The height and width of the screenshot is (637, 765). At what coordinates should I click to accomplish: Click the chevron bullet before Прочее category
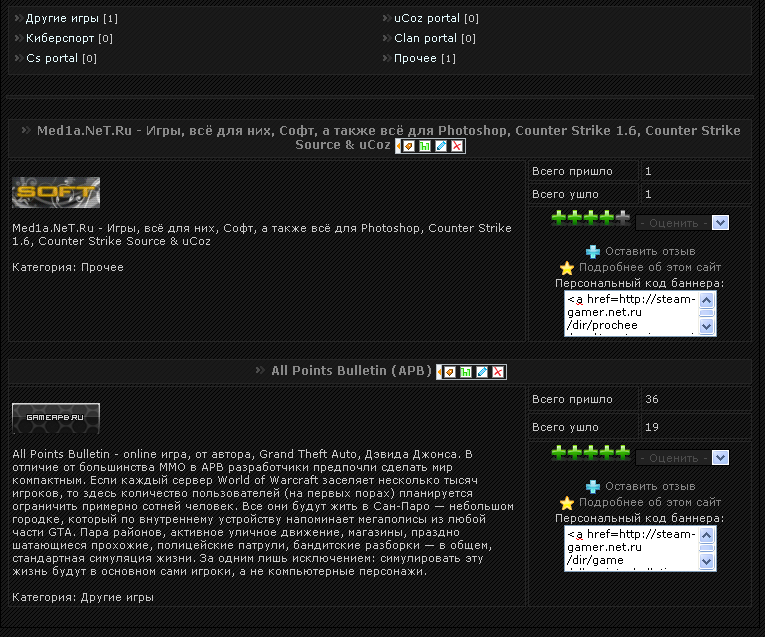point(387,59)
